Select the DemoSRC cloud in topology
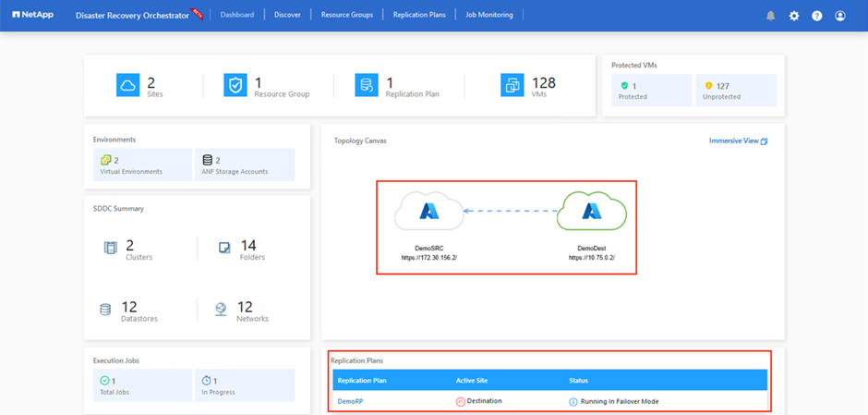Viewport: 868px width, 415px height. point(429,212)
